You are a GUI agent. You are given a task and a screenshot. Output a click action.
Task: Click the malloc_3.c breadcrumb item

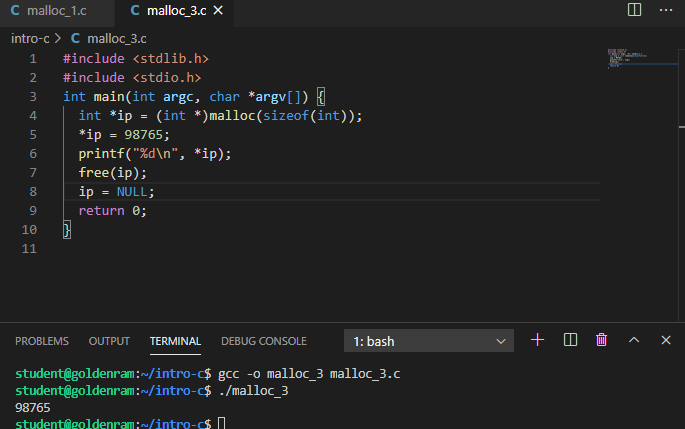point(117,39)
